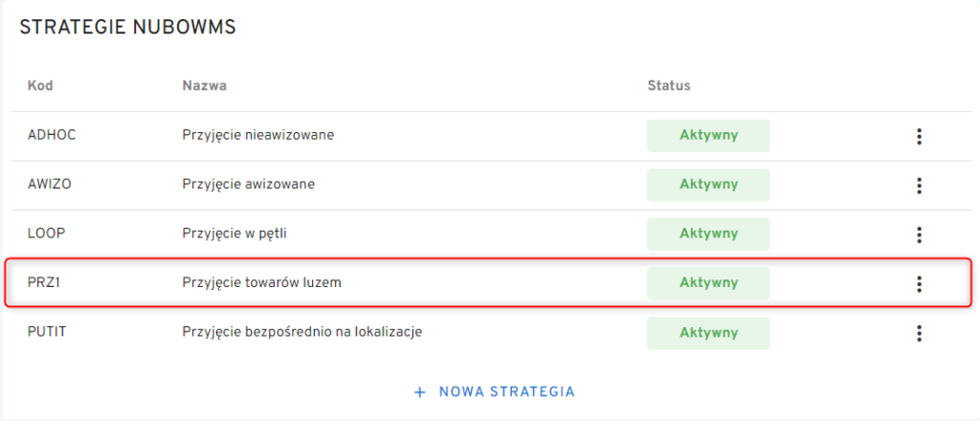Click Aktywny status for PRZ1 strategy
Image resolution: width=980 pixels, height=421 pixels.
[708, 283]
